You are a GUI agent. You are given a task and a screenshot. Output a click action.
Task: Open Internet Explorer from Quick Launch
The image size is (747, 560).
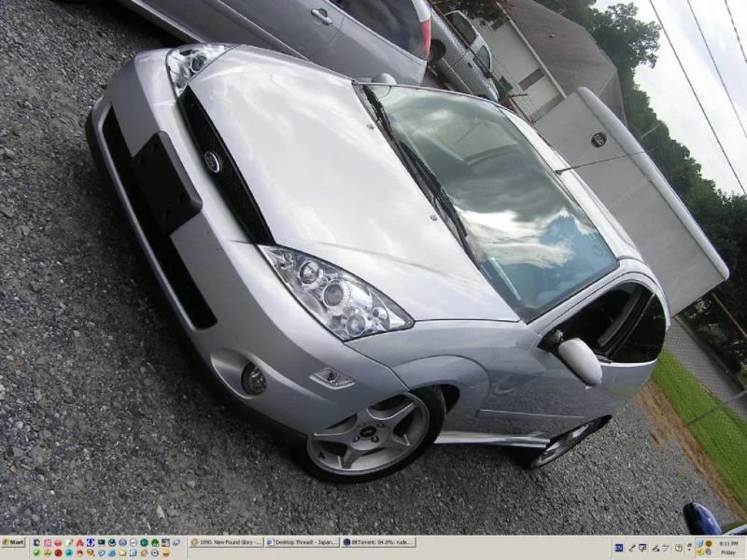point(112,553)
